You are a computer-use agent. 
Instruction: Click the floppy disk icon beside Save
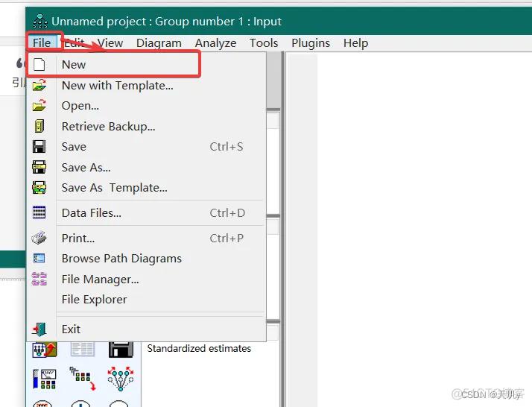click(x=39, y=146)
